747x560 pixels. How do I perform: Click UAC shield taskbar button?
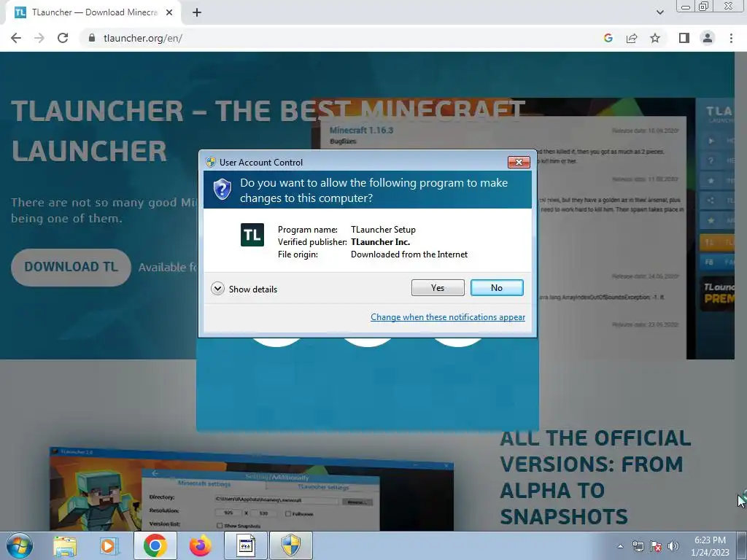tap(291, 545)
